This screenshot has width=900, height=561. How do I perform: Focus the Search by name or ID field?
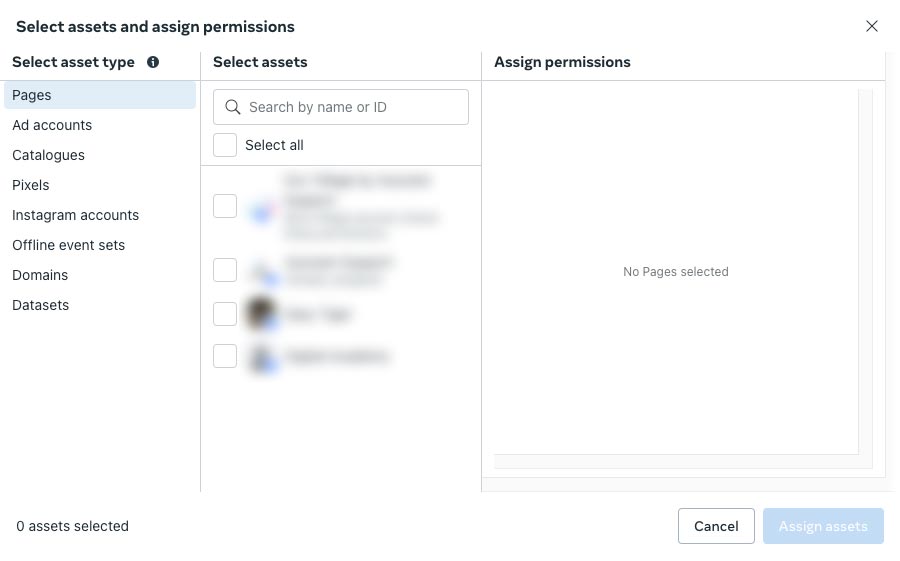click(341, 107)
